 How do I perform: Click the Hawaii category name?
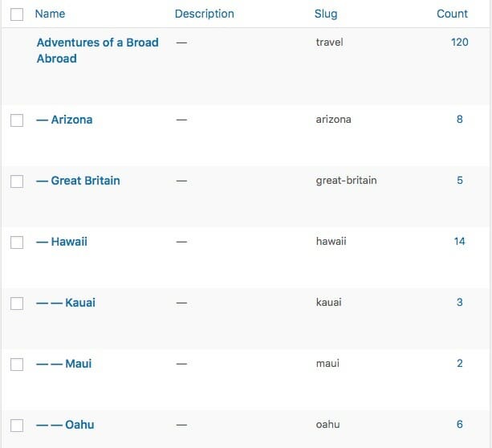click(69, 242)
